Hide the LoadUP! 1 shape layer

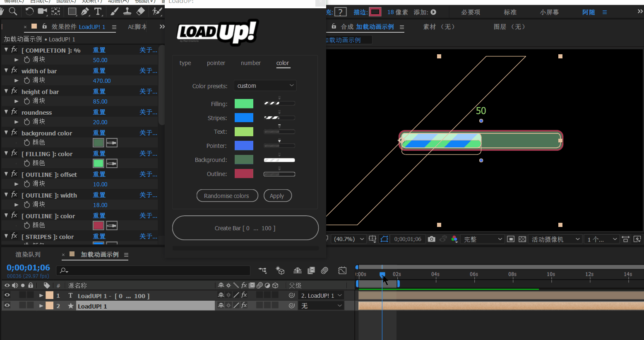pyautogui.click(x=7, y=306)
